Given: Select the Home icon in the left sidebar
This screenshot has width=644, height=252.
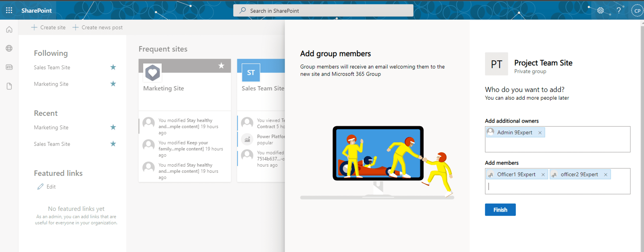Looking at the screenshot, I should (9, 29).
